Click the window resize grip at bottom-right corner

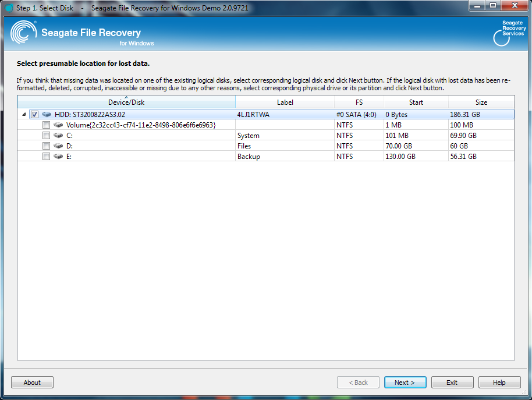click(524, 392)
